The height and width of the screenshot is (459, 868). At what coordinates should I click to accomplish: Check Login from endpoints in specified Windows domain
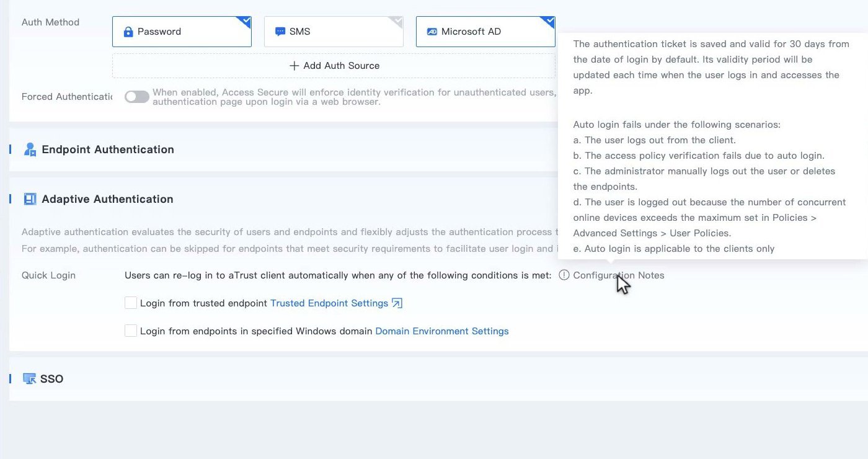point(131,331)
